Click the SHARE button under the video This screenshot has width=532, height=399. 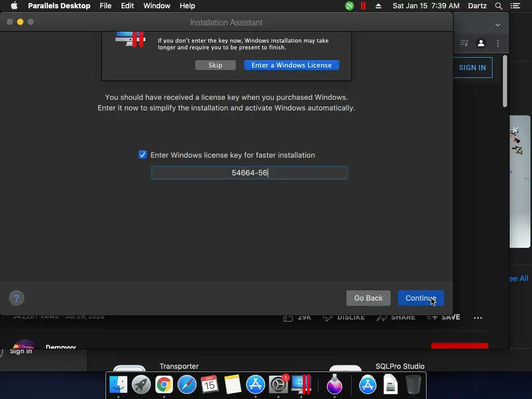[396, 317]
